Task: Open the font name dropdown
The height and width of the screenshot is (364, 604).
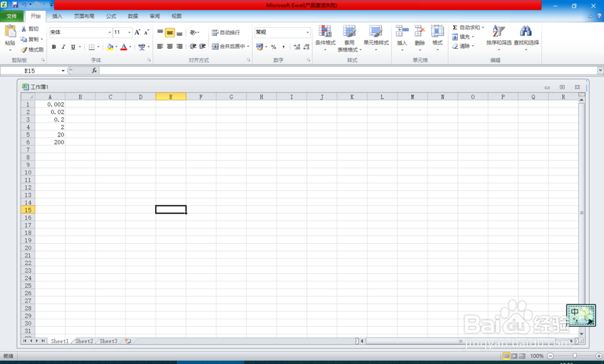Action: coord(109,33)
